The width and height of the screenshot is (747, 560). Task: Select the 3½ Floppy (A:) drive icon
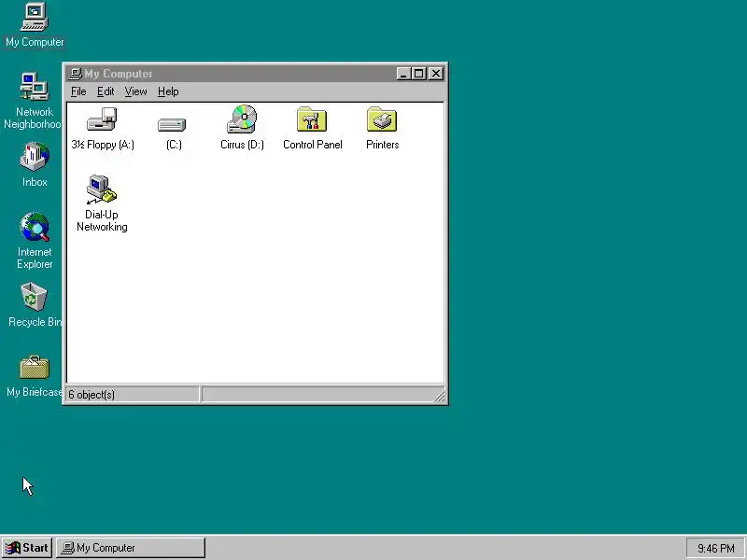click(102, 119)
